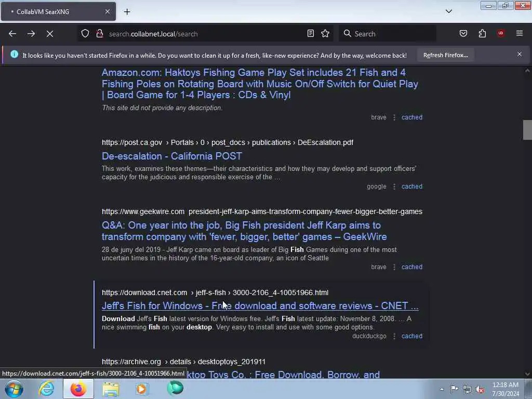Open options dots beside brave for Amazon

click(x=394, y=117)
